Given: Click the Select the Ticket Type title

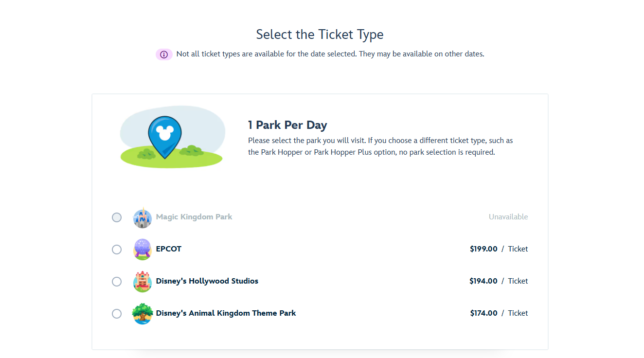Looking at the screenshot, I should click(x=320, y=35).
